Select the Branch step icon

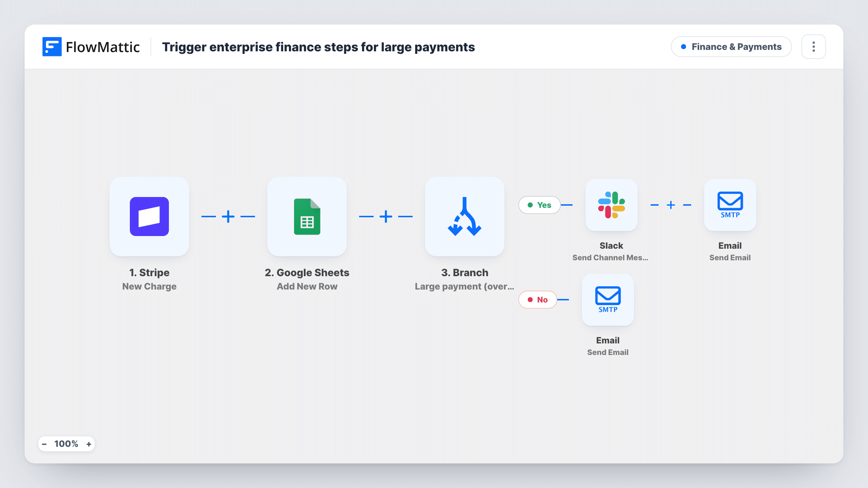(x=465, y=217)
